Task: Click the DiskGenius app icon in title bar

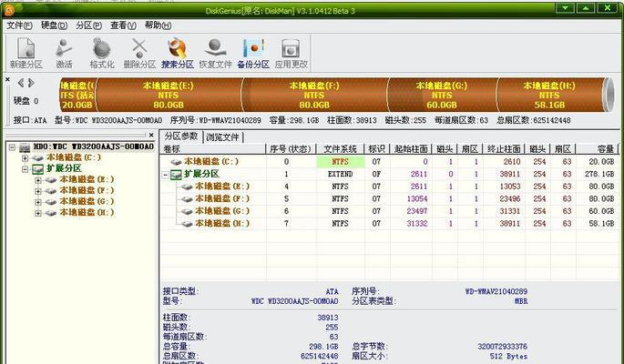Action: 9,10
